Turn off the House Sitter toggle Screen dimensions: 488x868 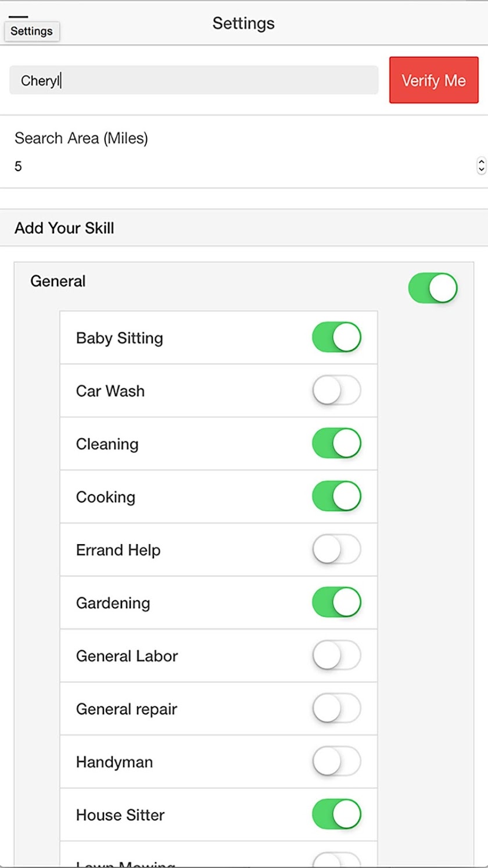[336, 815]
